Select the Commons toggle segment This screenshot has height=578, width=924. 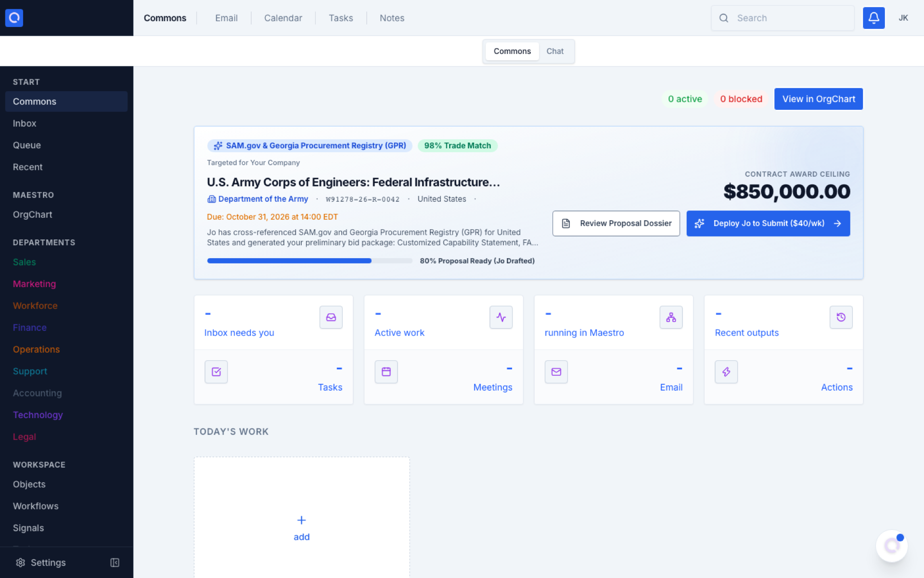coord(512,51)
